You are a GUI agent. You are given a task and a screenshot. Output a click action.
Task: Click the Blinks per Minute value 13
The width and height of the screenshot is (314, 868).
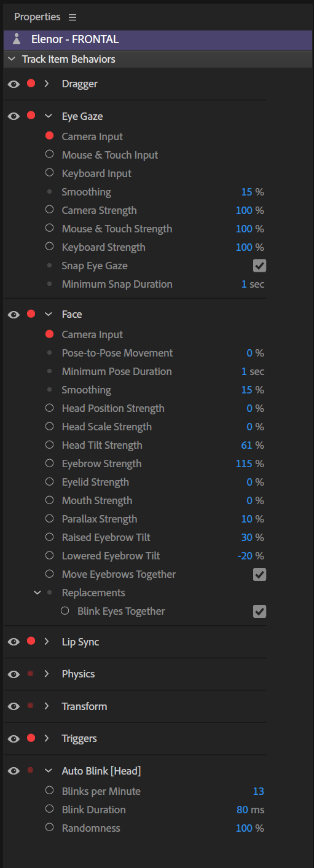point(258,791)
